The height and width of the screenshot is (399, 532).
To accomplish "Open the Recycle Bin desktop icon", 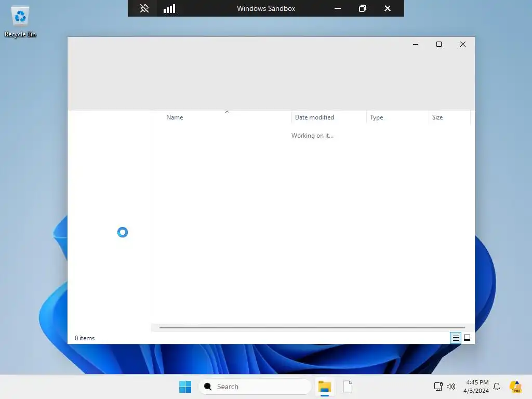I will 20,22.
